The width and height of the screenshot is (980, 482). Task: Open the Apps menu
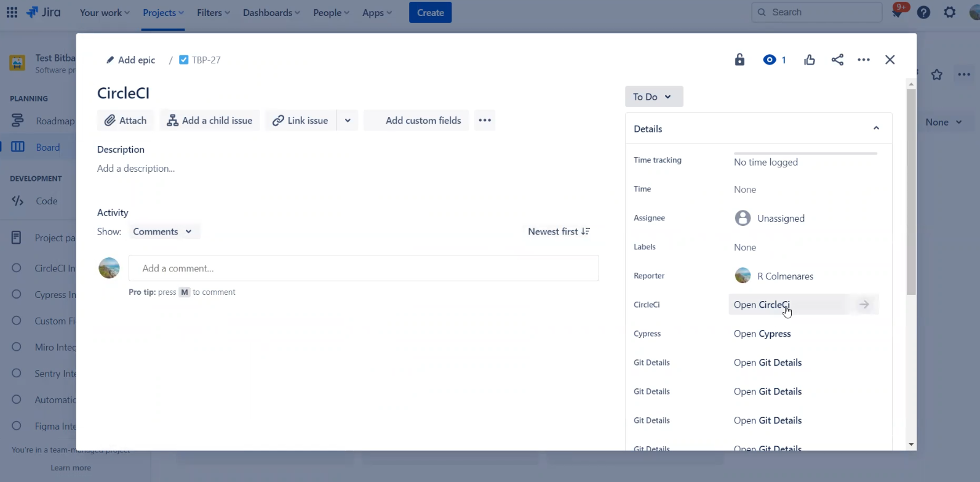click(x=376, y=12)
